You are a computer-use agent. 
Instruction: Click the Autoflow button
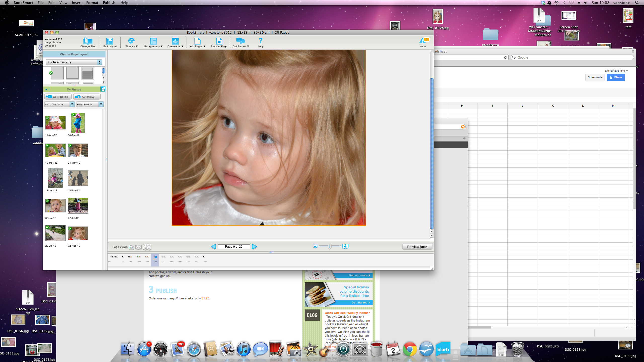click(x=87, y=97)
